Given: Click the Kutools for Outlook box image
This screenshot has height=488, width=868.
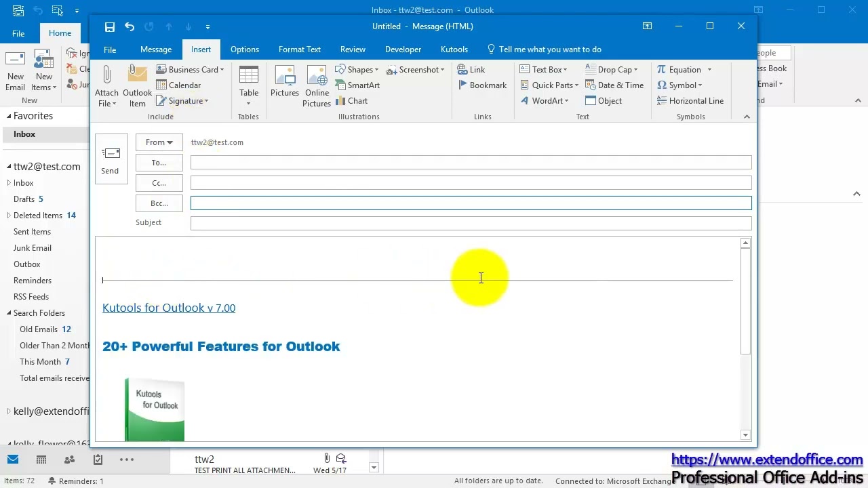Looking at the screenshot, I should [x=155, y=410].
